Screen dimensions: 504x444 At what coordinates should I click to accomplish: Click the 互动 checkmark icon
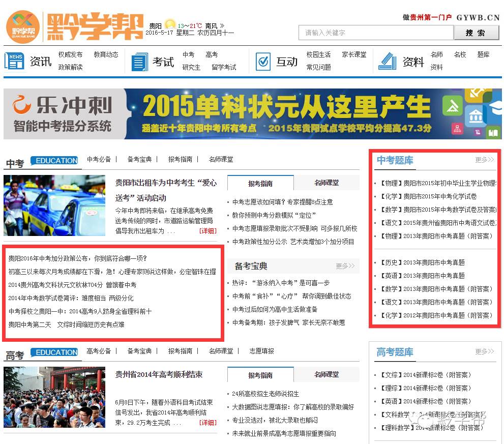point(264,62)
